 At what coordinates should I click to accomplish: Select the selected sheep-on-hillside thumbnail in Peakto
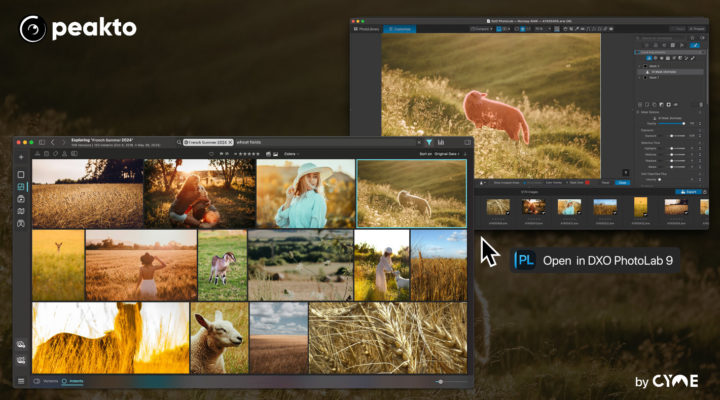pos(412,193)
